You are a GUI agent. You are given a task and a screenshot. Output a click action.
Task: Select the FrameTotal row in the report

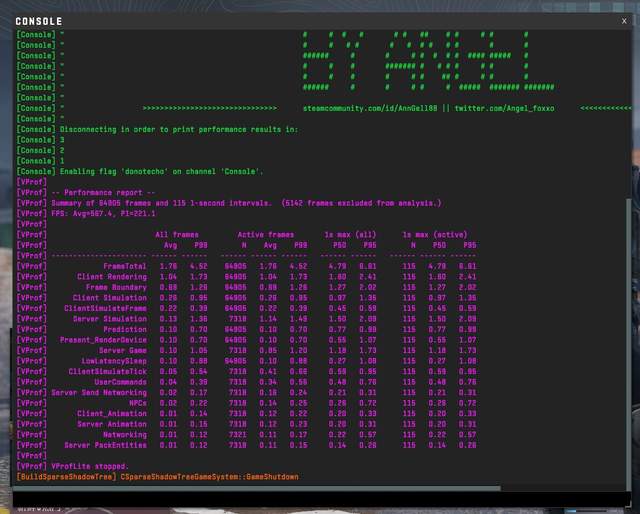coord(124,266)
